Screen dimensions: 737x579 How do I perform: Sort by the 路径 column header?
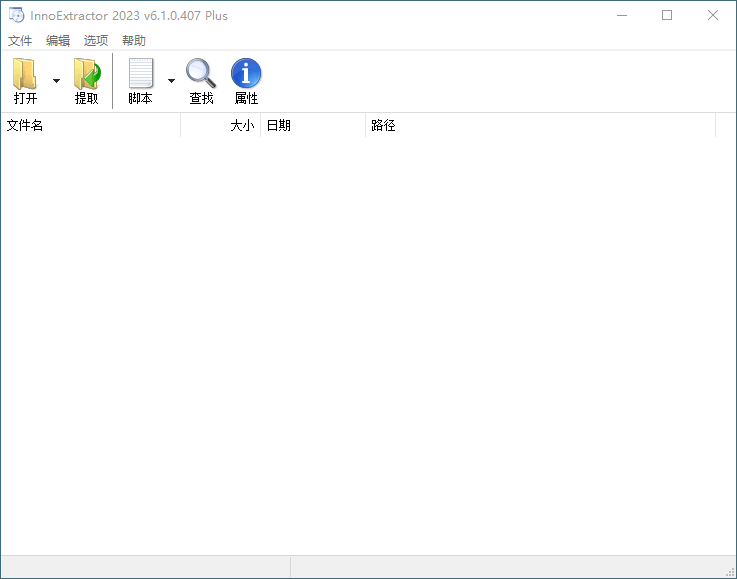(541, 125)
